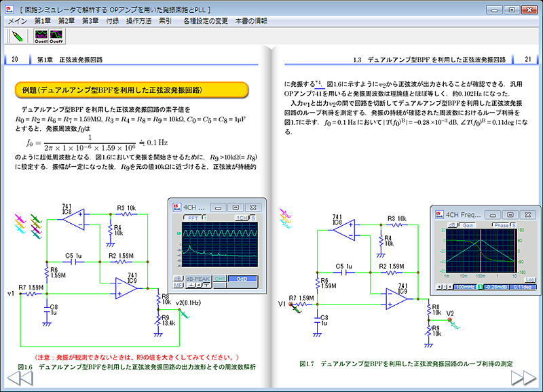Step the cursor right in the 4CH Freq window
This screenshot has height=392, width=543.
[450, 287]
